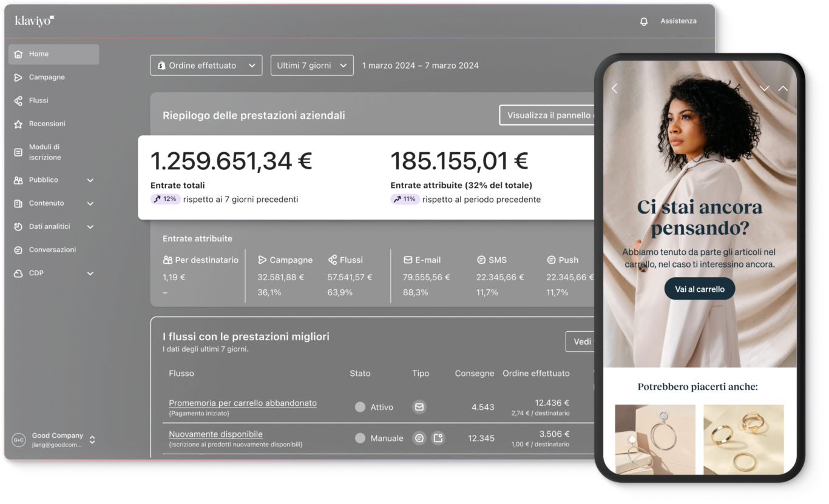Click the SMS channel icon
This screenshot has height=504, width=829.
(481, 260)
